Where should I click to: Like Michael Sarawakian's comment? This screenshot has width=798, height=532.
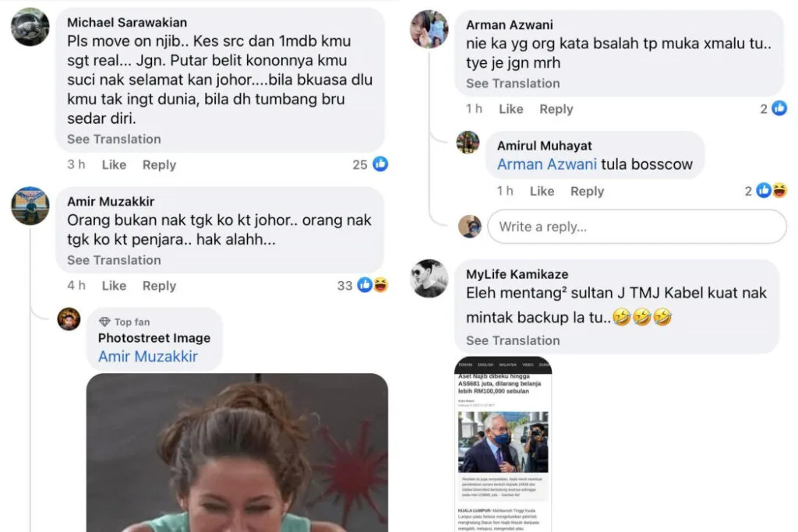tap(114, 165)
